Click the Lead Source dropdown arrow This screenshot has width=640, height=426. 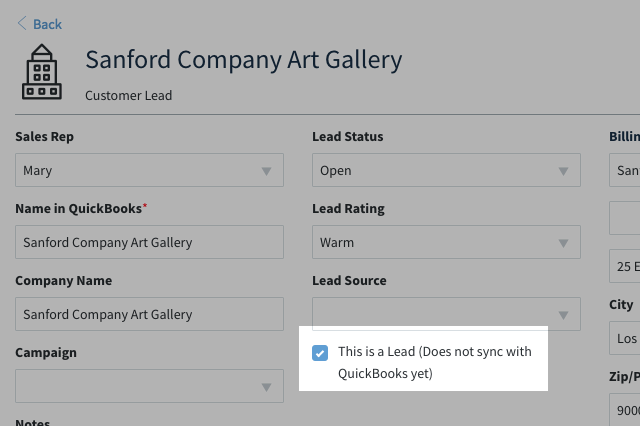click(x=563, y=315)
